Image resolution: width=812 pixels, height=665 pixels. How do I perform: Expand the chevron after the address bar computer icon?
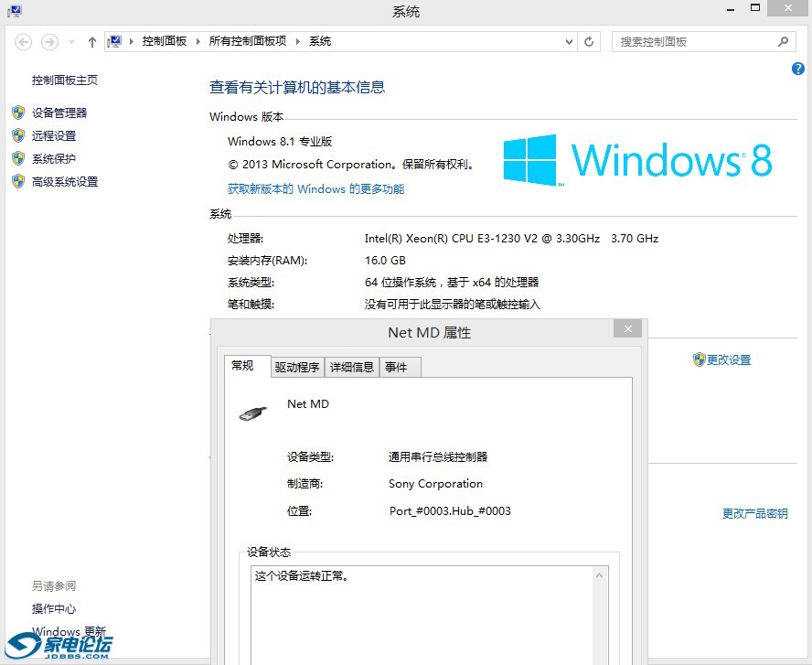132,41
